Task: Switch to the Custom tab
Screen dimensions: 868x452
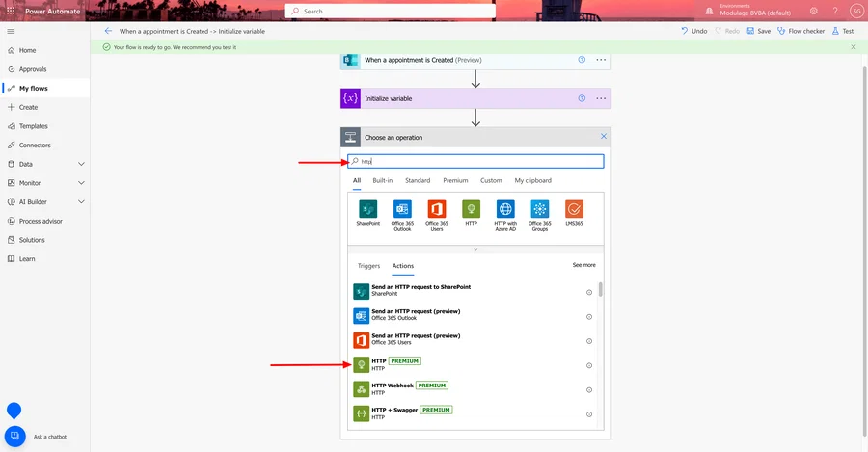Action: click(491, 180)
